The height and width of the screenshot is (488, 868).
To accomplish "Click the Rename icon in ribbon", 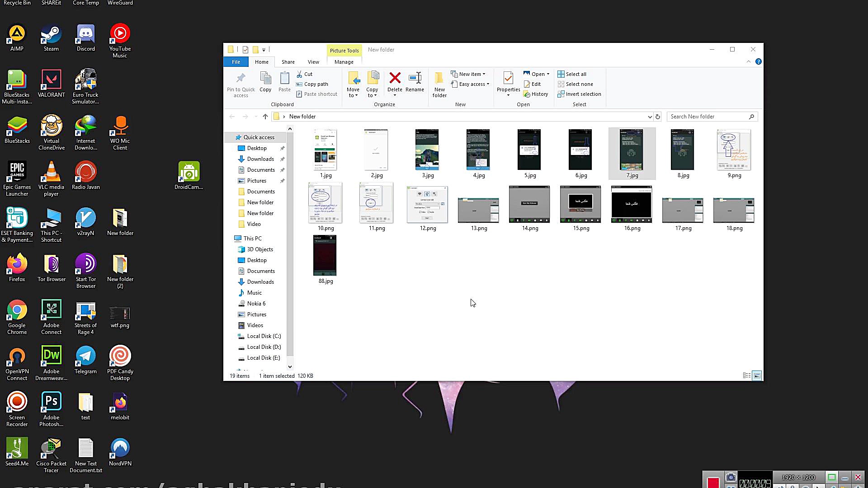I will coord(415,79).
